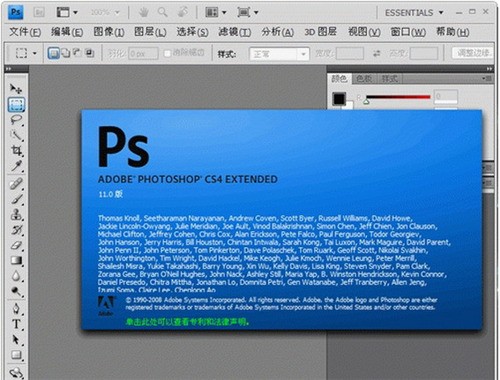The height and width of the screenshot is (380, 500).
Task: Switch to the 色板 tab
Action: click(364, 79)
